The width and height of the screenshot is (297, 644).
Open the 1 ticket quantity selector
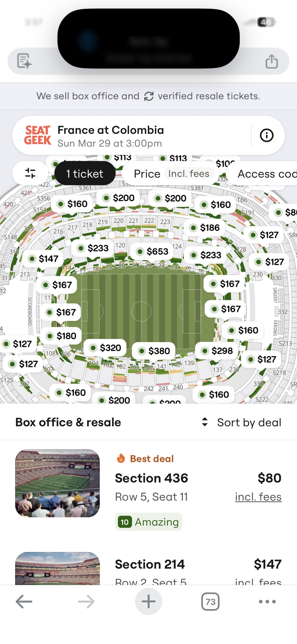pos(85,174)
